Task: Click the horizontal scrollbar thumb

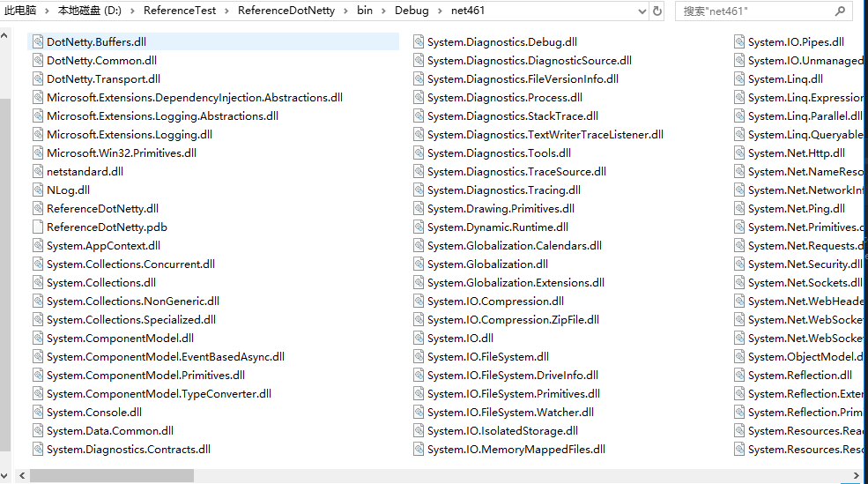Action: tap(112, 476)
